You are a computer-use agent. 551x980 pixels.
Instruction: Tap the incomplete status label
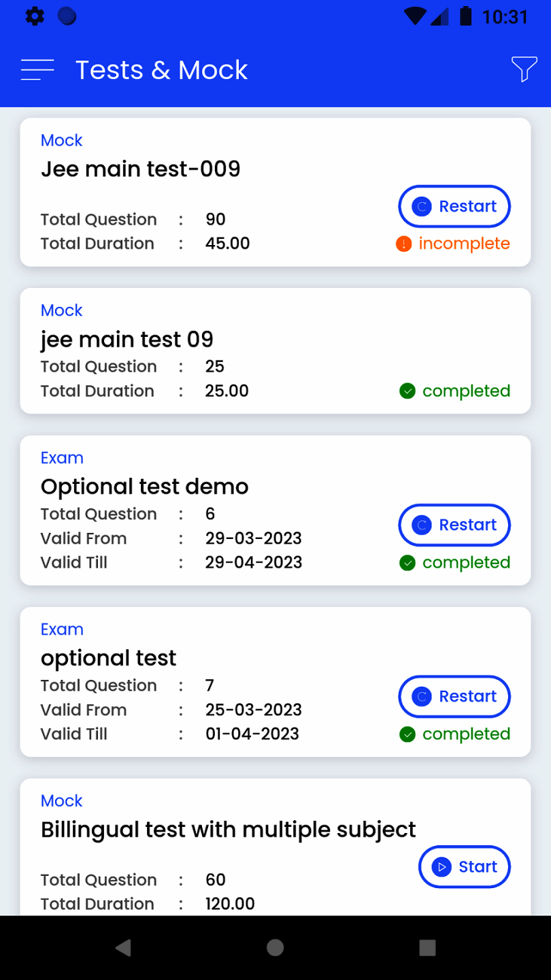pos(464,244)
